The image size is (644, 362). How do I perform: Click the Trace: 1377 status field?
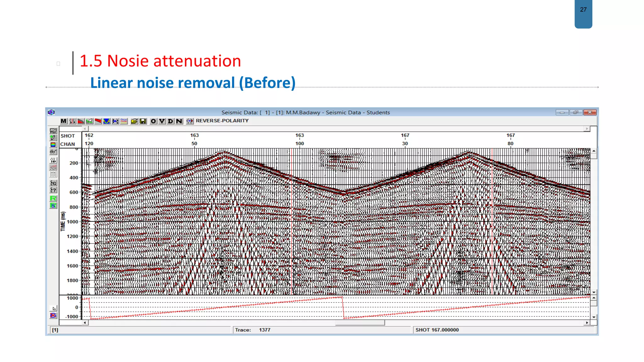tap(321, 330)
